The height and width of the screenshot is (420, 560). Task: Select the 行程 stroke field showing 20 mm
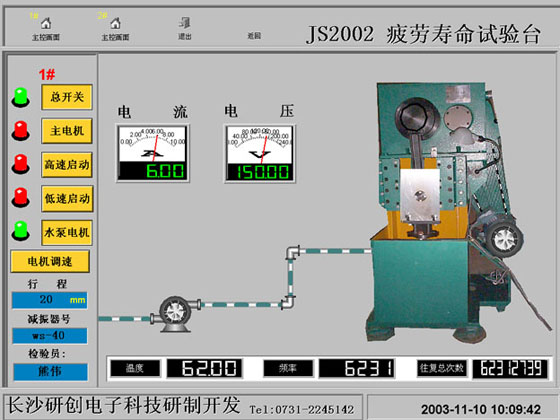49,300
